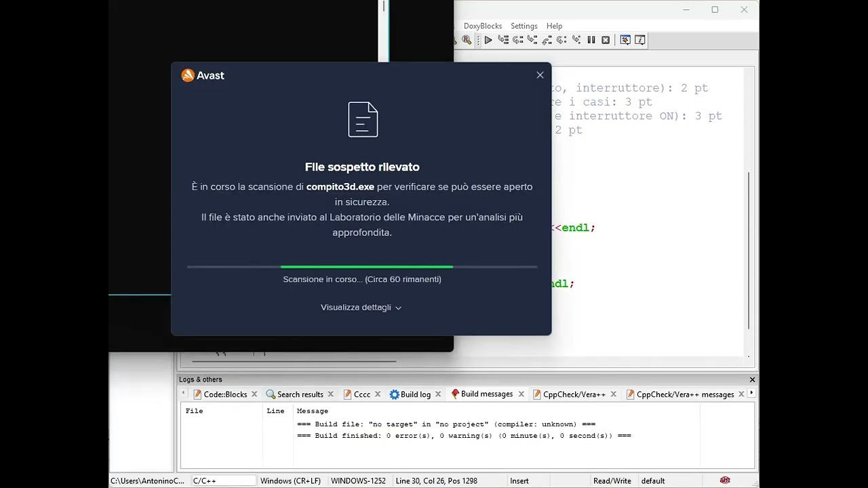
Task: Open the Debugging windows toolbar dropdown
Action: click(x=625, y=40)
